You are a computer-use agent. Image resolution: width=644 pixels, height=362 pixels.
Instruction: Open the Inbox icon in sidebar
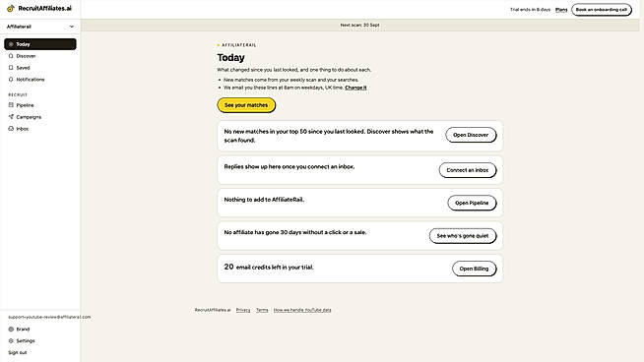point(11,129)
